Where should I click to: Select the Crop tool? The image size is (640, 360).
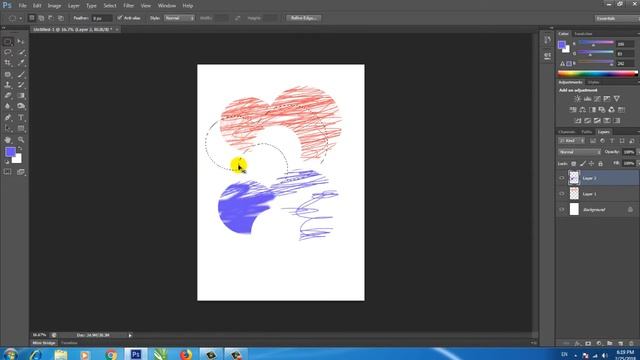8,63
